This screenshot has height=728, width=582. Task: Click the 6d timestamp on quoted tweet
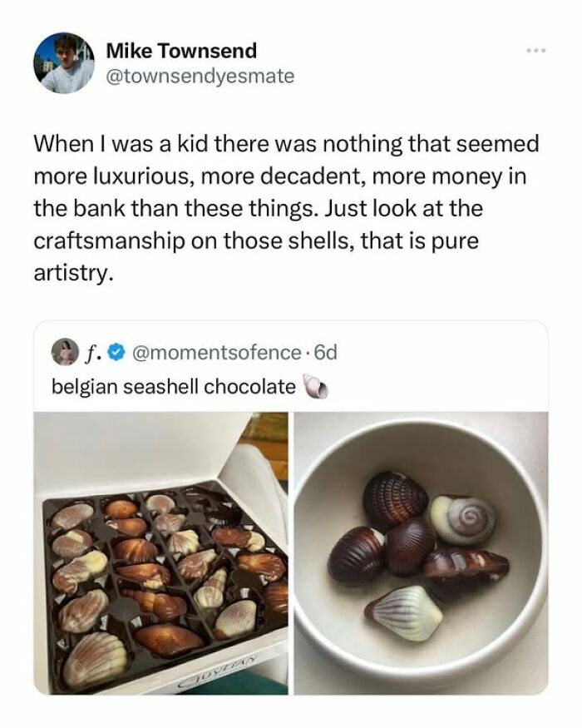coord(325,353)
